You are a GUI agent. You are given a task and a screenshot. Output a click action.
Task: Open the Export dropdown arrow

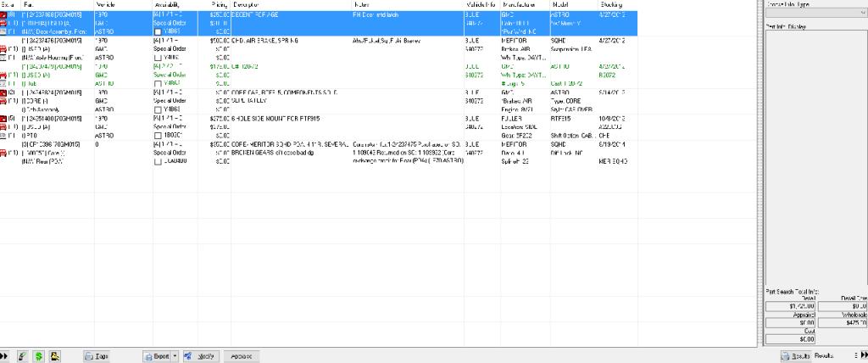(175, 356)
